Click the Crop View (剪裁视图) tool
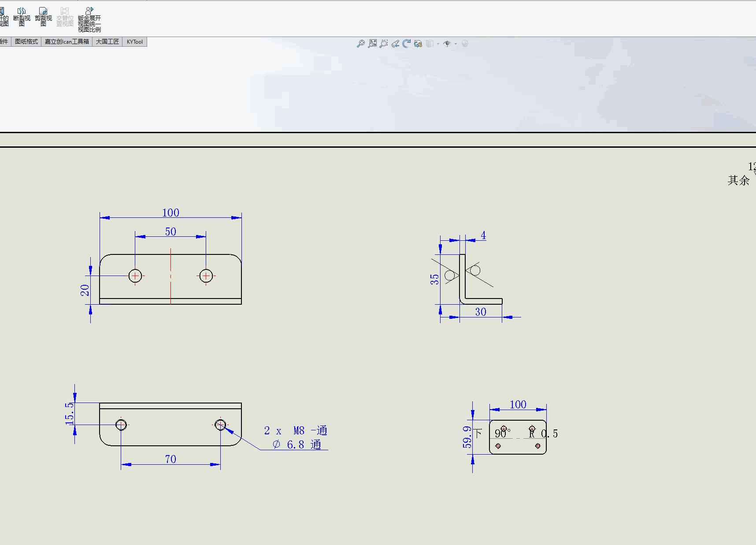 [43, 16]
